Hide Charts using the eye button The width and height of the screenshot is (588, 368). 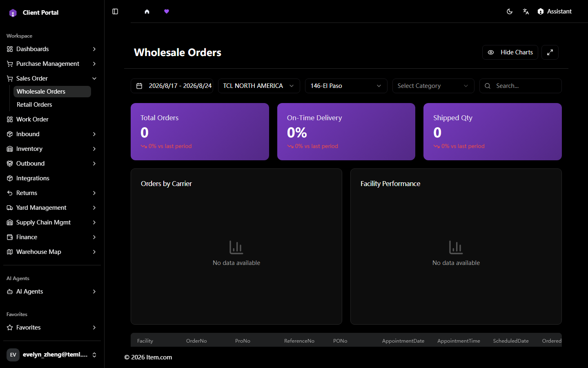pos(510,52)
